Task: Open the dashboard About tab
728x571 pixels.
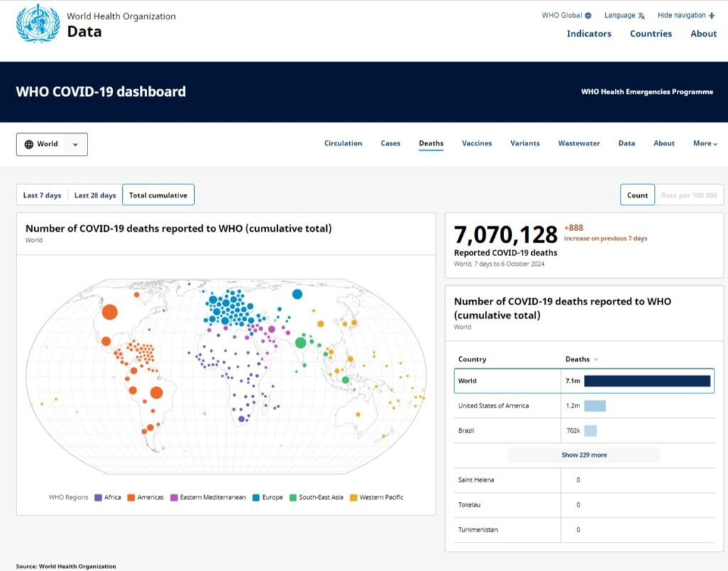Action: tap(664, 144)
